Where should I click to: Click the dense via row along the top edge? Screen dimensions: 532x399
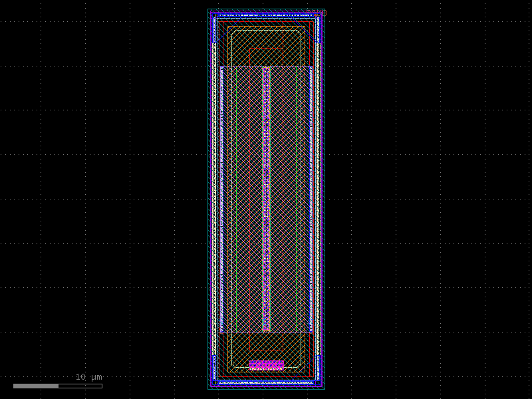266,16
